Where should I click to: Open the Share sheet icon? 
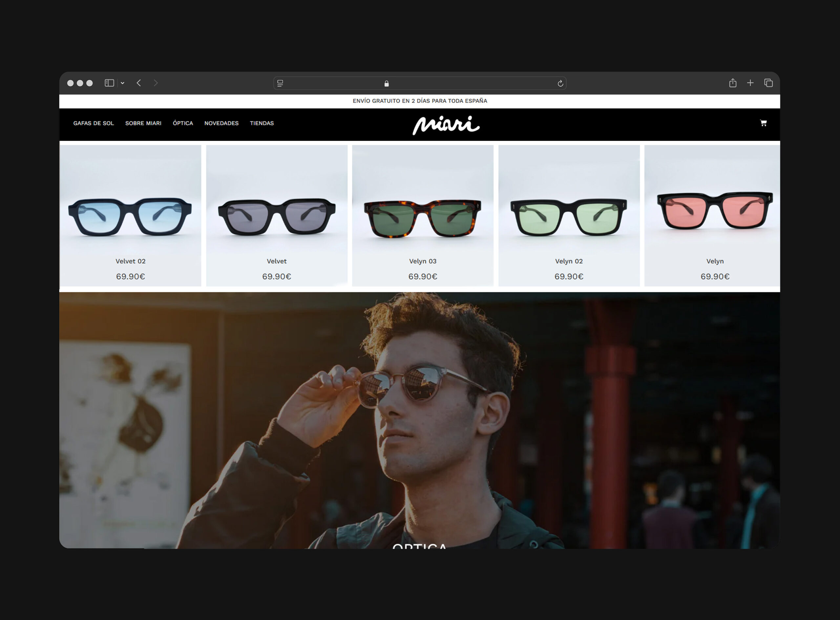(732, 83)
